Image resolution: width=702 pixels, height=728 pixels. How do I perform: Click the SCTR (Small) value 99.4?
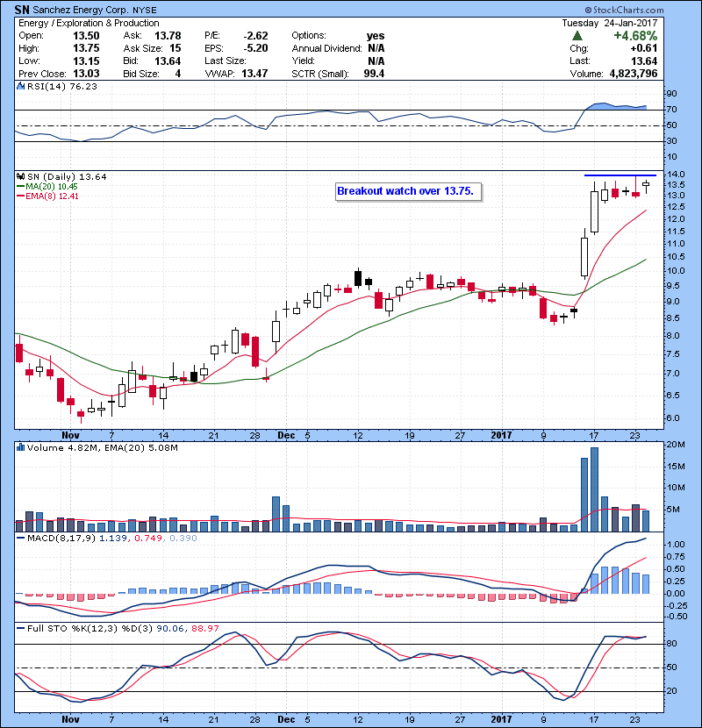point(374,74)
